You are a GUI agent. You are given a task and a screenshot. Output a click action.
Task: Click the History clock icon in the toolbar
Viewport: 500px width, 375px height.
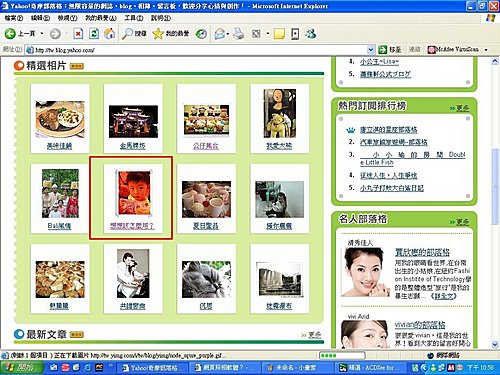pyautogui.click(x=201, y=33)
